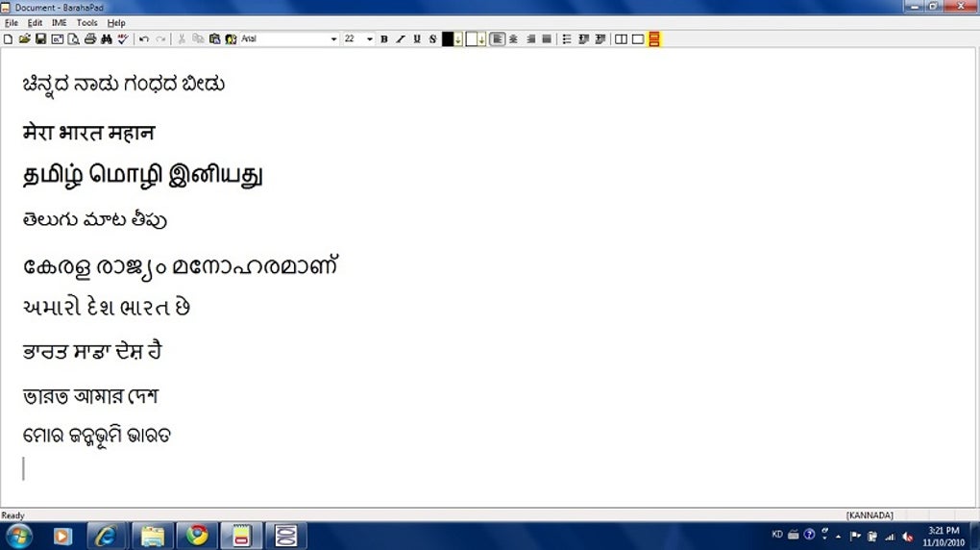Click the Hindi line 'मेरा भारत महान'
Viewport: 980px width, 550px height.
(88, 133)
